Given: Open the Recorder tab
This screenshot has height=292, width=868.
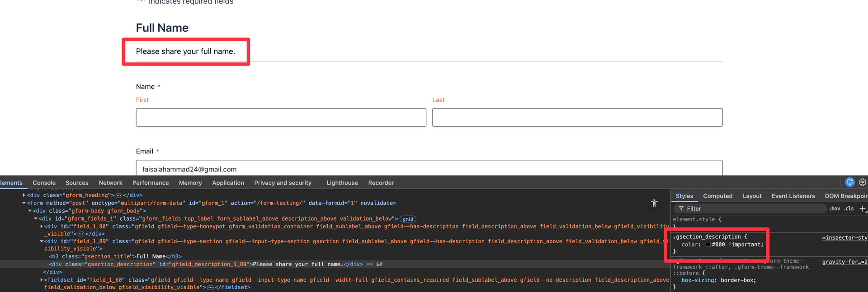Looking at the screenshot, I should (381, 183).
